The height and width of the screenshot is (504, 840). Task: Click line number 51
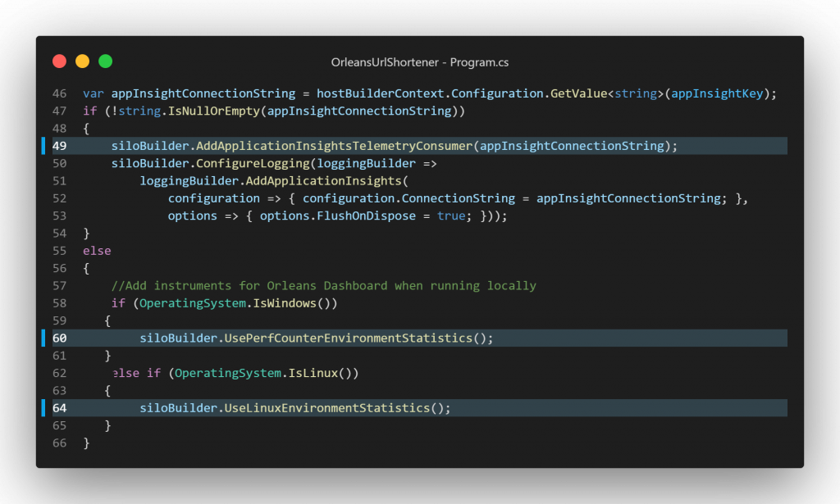coord(59,181)
